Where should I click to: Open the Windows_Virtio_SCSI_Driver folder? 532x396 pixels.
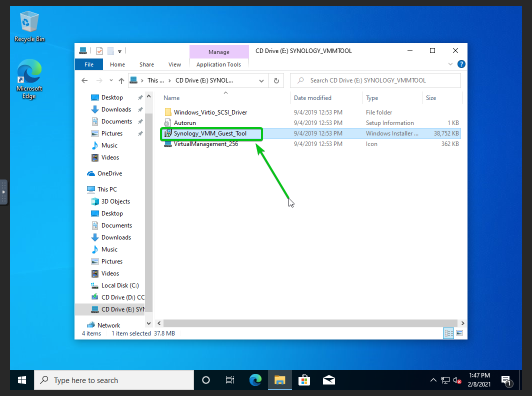point(210,112)
